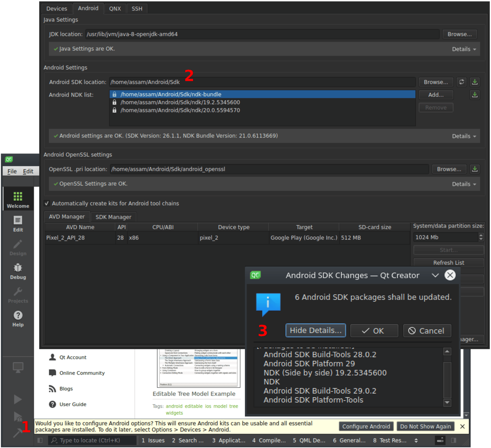Image resolution: width=491 pixels, height=448 pixels.
Task: Open the Welcome mode in sidebar
Action: tap(18, 199)
